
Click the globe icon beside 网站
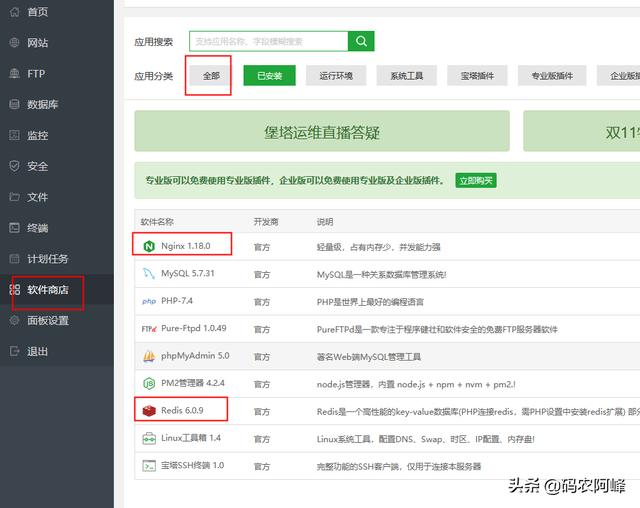coord(14,42)
